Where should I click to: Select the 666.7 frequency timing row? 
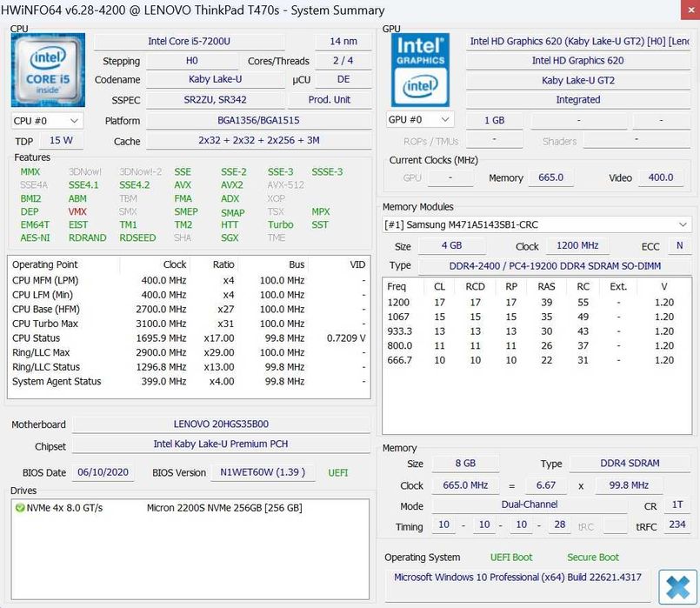[x=537, y=360]
